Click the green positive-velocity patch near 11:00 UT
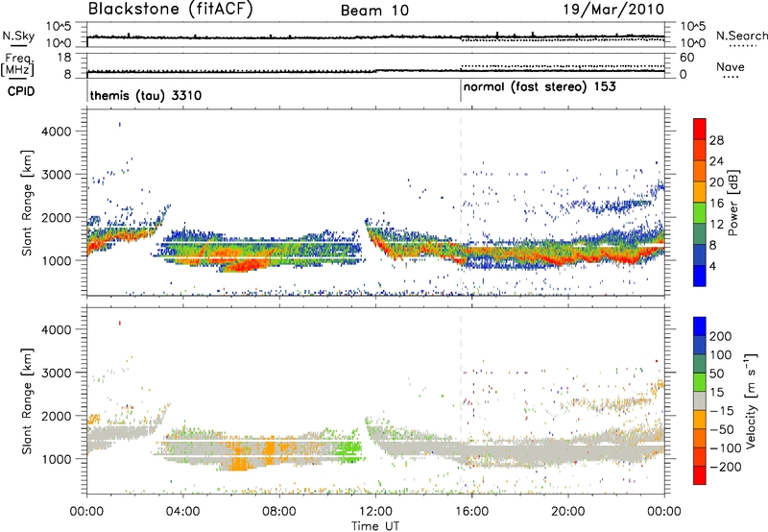The width and height of the screenshot is (768, 532). (349, 450)
